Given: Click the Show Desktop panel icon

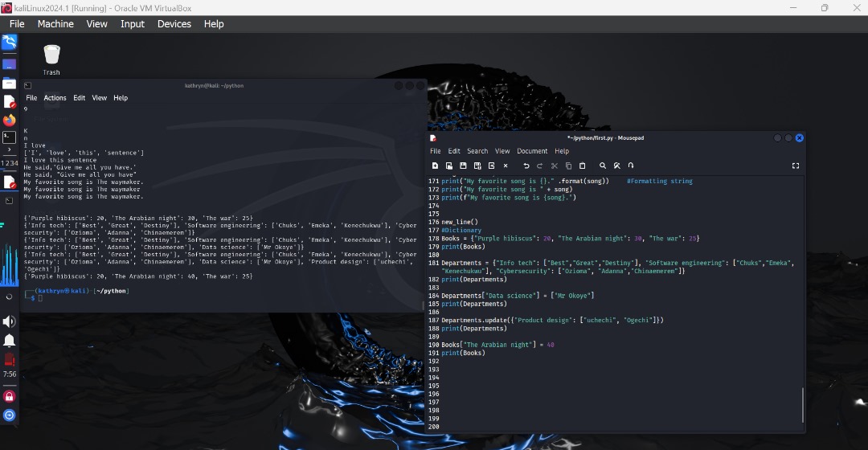Looking at the screenshot, I should click(x=10, y=65).
